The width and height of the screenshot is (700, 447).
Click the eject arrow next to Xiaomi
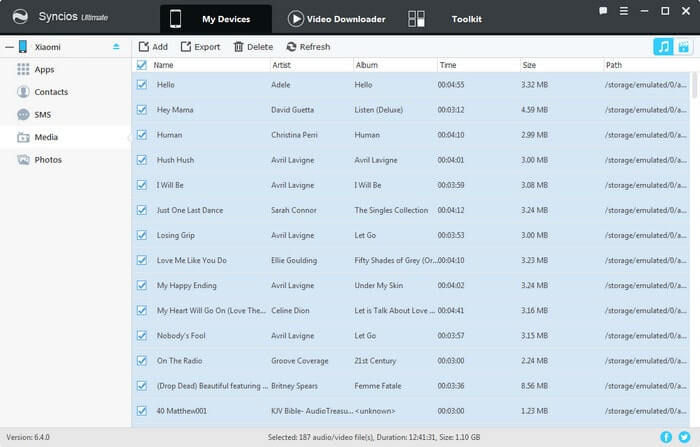coord(116,47)
